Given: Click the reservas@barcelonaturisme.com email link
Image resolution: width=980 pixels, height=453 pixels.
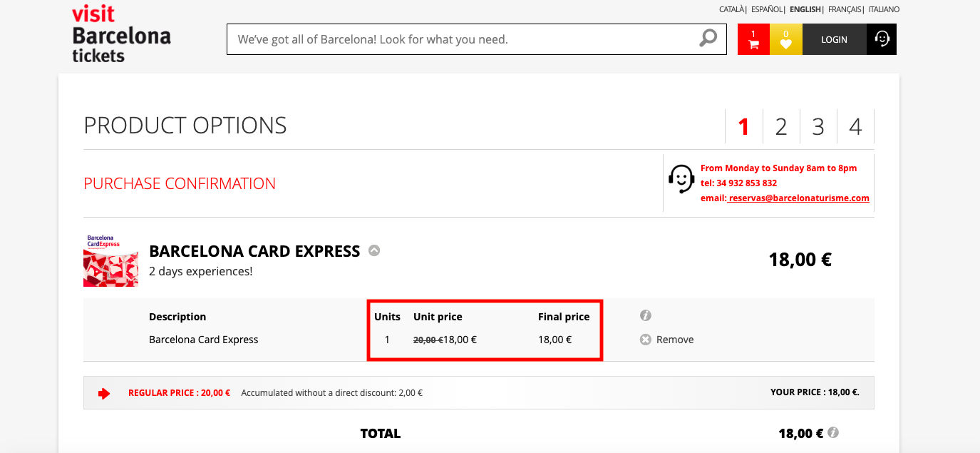Looking at the screenshot, I should click(798, 198).
